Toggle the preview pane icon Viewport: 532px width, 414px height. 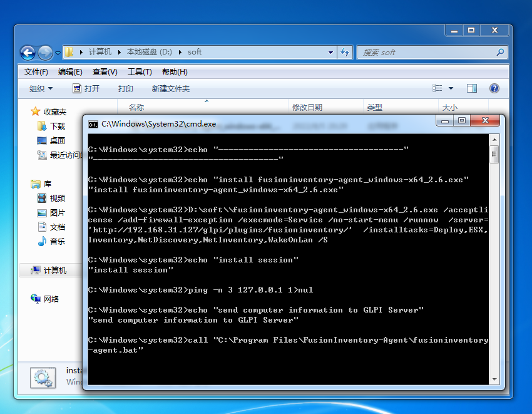472,88
